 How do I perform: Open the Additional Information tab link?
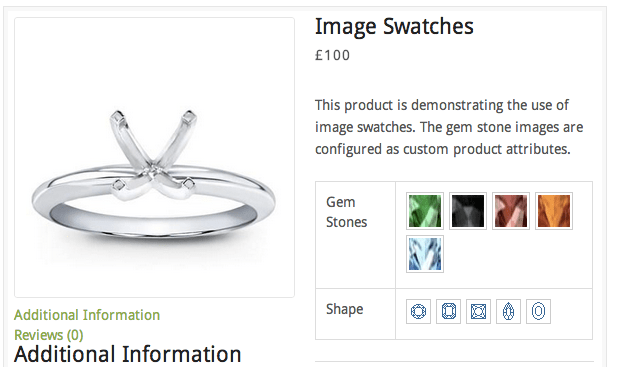(87, 315)
